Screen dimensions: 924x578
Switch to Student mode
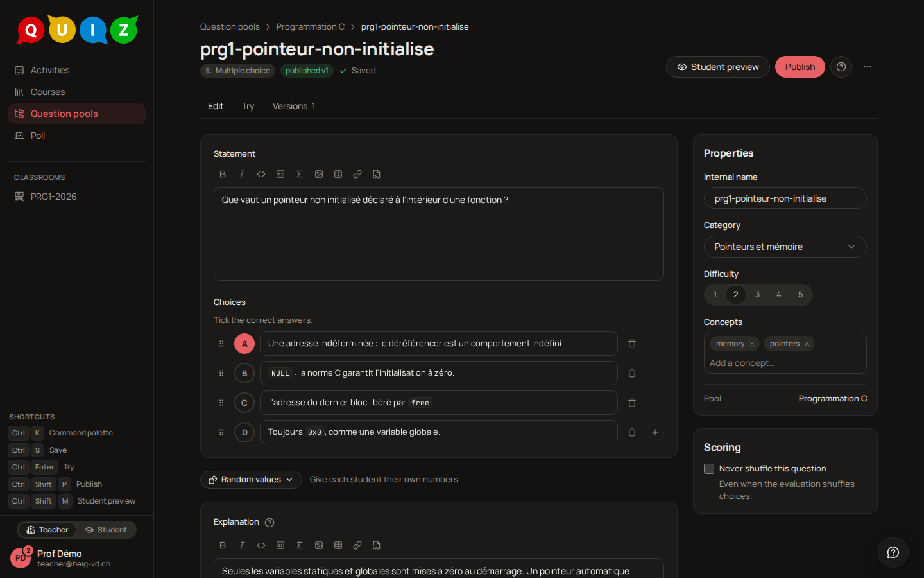click(x=107, y=530)
